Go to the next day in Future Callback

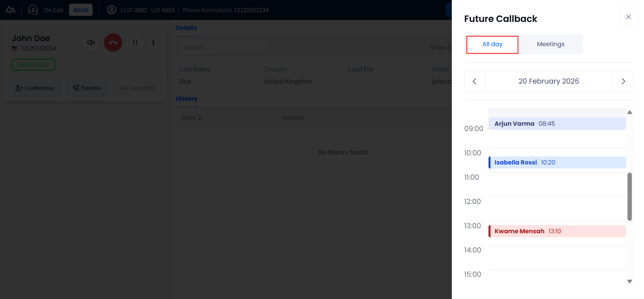pyautogui.click(x=623, y=81)
